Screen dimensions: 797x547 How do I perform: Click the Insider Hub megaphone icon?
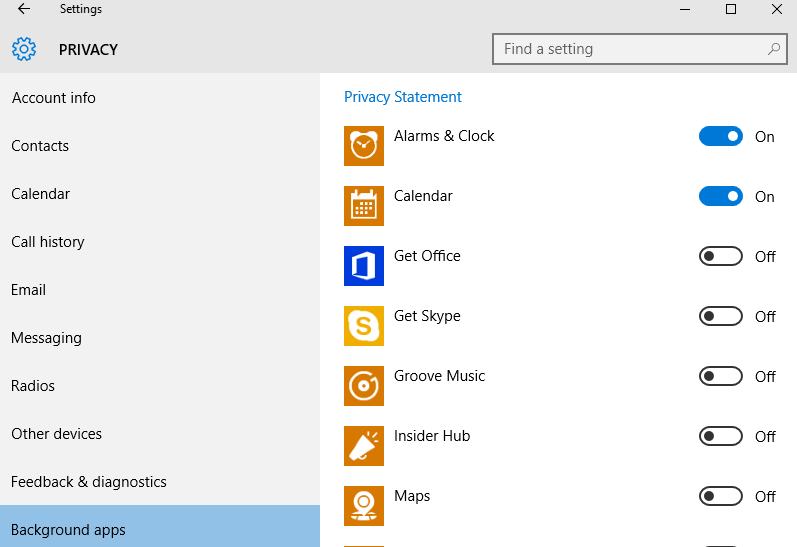tap(364, 446)
